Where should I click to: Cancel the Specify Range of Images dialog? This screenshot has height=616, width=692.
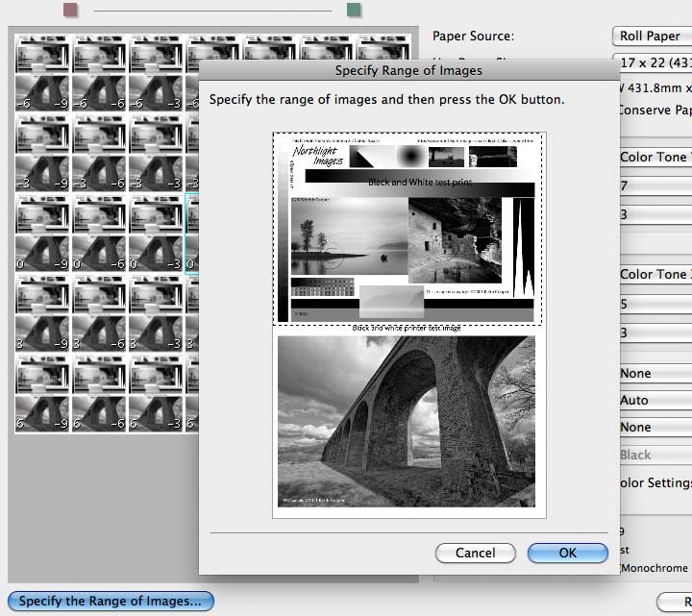point(476,553)
